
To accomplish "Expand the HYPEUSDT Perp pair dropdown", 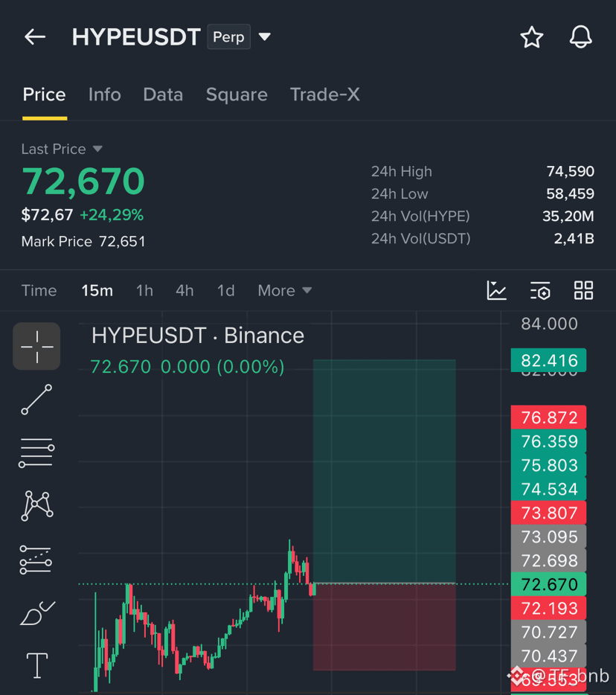I will pos(265,36).
